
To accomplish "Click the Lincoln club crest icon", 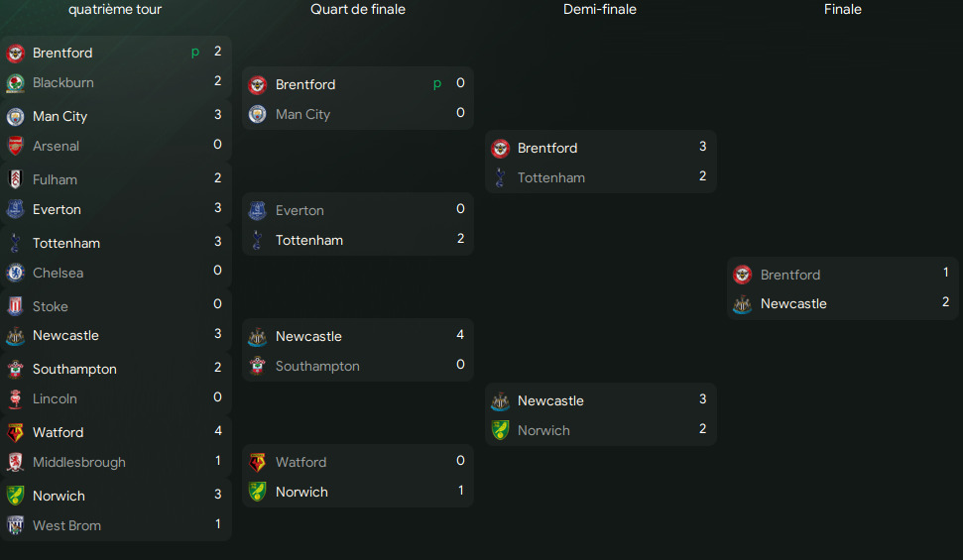I will [x=15, y=398].
